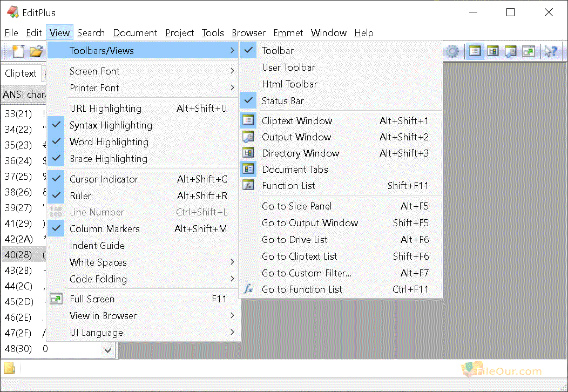The image size is (568, 392).
Task: Click the Open folder toolbar icon
Action: coord(36,51)
